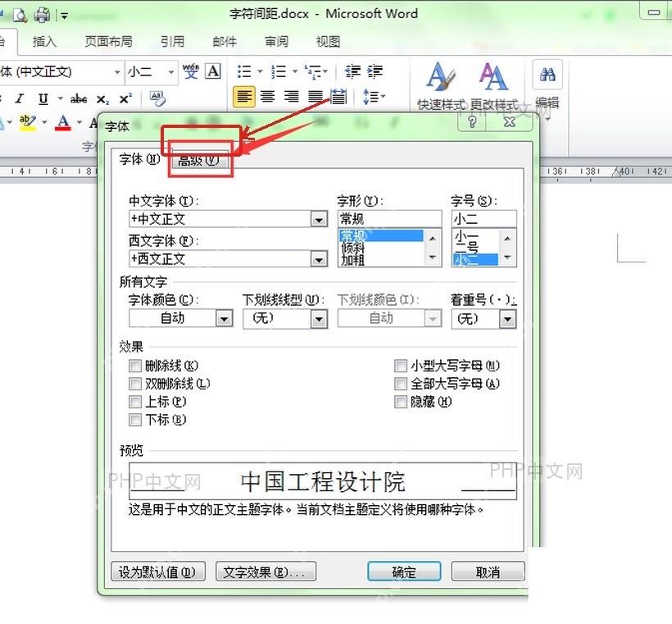
Task: Click the quick print printer icon
Action: (43, 16)
